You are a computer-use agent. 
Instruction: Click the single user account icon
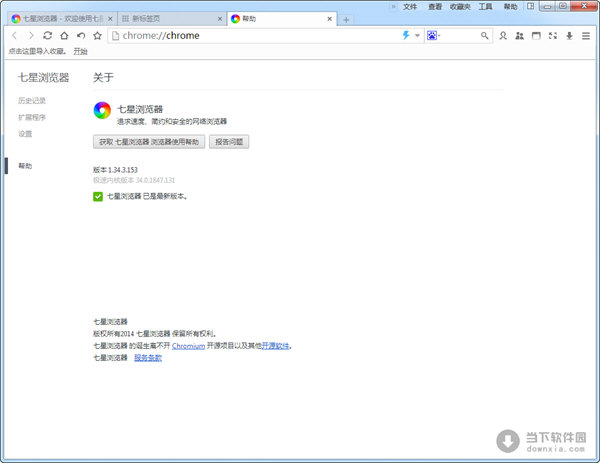point(503,36)
